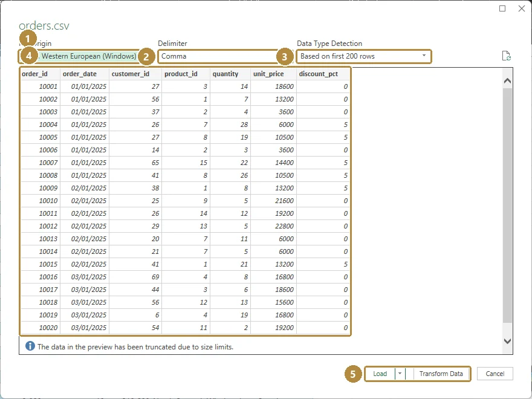Click quantity 28 in row 10004
The width and height of the screenshot is (532, 399).
230,125
